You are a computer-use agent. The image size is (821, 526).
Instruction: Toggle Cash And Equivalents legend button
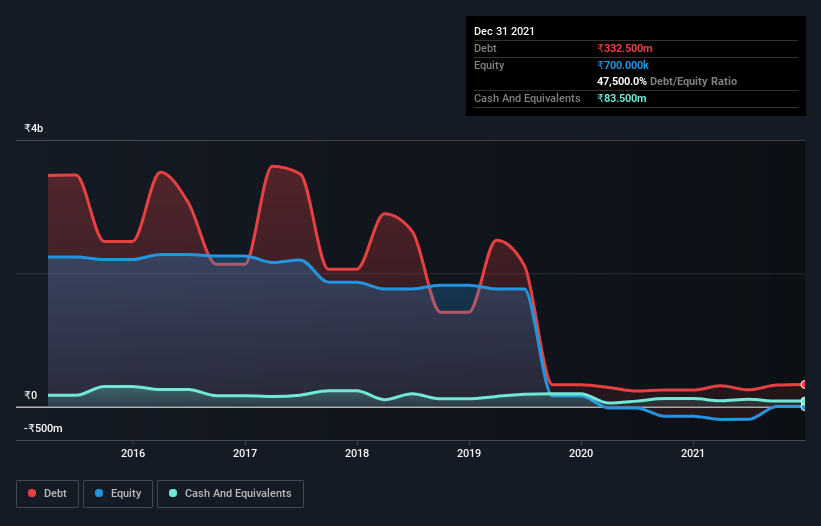pos(230,494)
